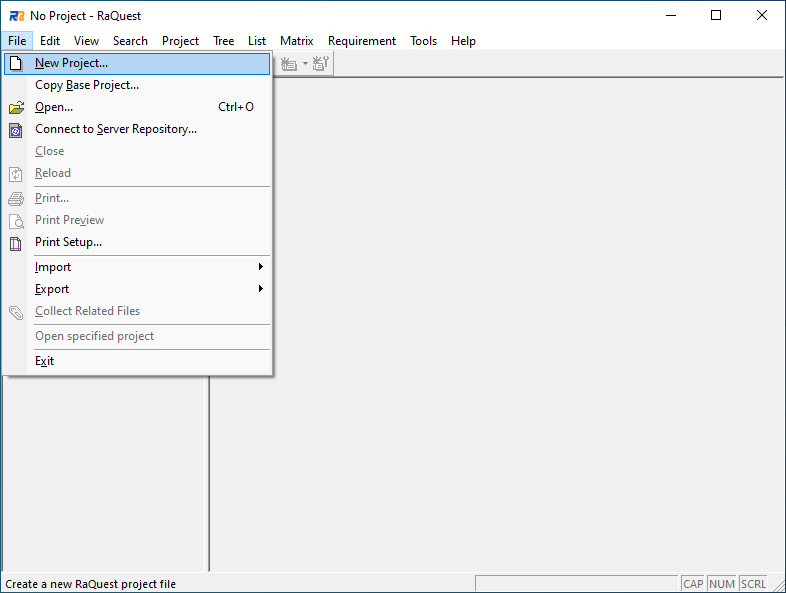Click the disabled Collect Related Files entry
The image size is (786, 593).
(137, 311)
